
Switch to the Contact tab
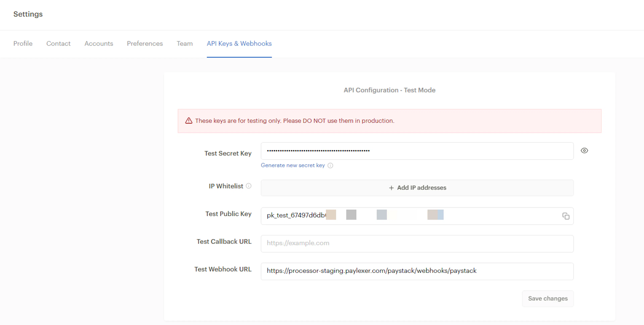(58, 43)
